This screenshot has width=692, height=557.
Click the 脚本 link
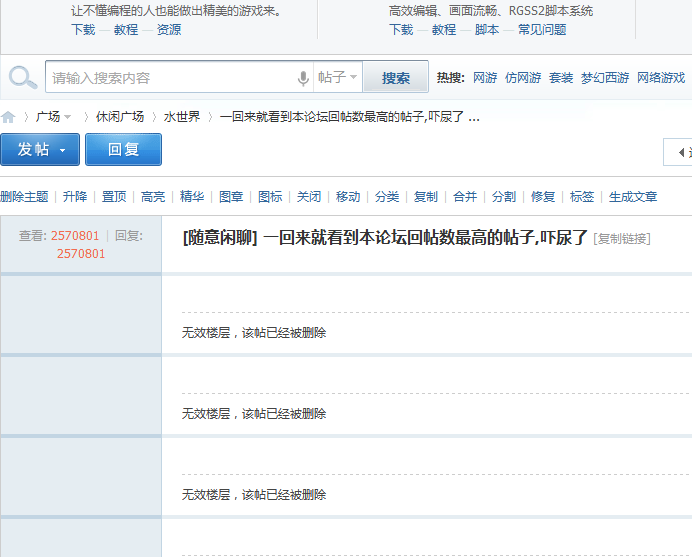pos(487,30)
